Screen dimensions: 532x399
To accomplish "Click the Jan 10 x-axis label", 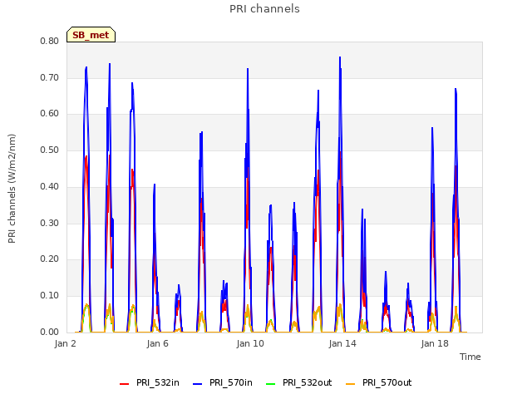I will pos(250,343).
